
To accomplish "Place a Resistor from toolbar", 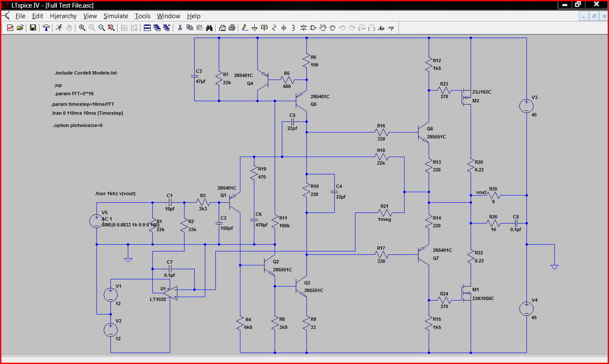I will pyautogui.click(x=274, y=28).
